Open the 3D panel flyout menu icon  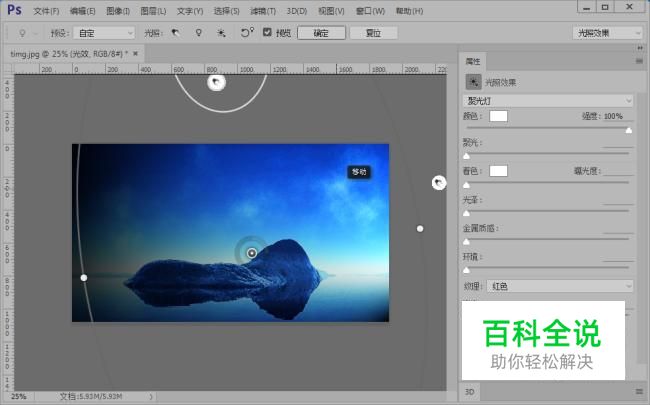(639, 391)
